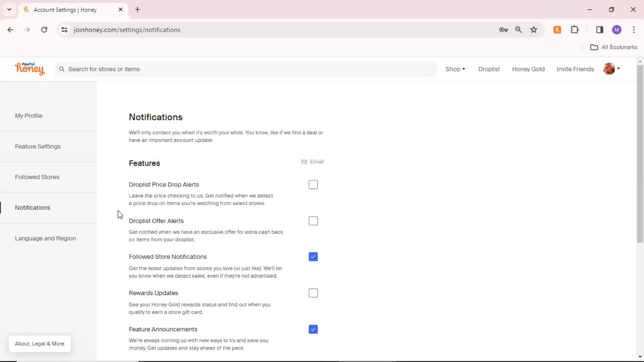
Task: Click the About Legal and More button
Action: tap(39, 344)
